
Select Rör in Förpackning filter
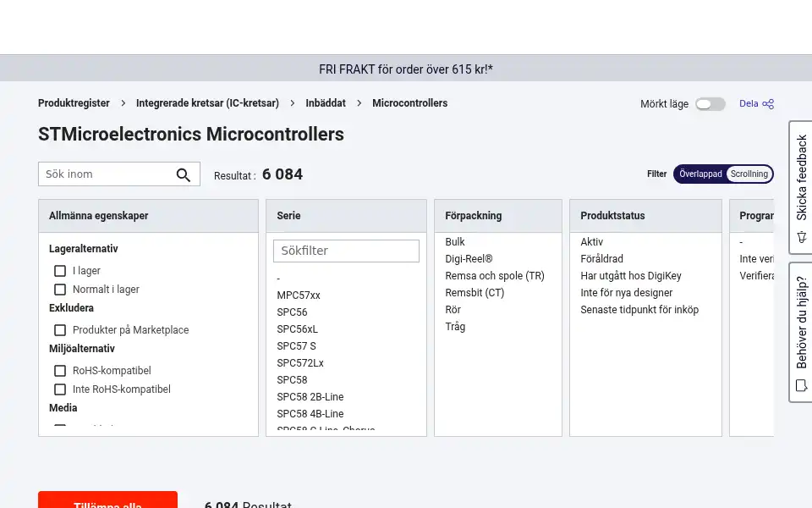pyautogui.click(x=453, y=310)
